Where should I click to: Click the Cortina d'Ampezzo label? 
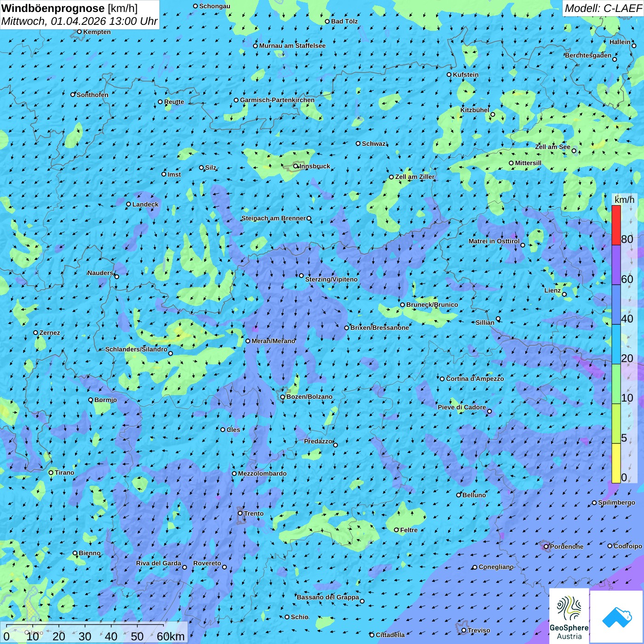coord(475,379)
